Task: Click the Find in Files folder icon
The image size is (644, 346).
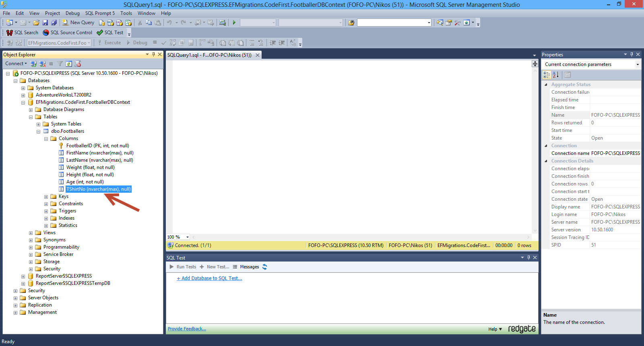Action: click(351, 23)
